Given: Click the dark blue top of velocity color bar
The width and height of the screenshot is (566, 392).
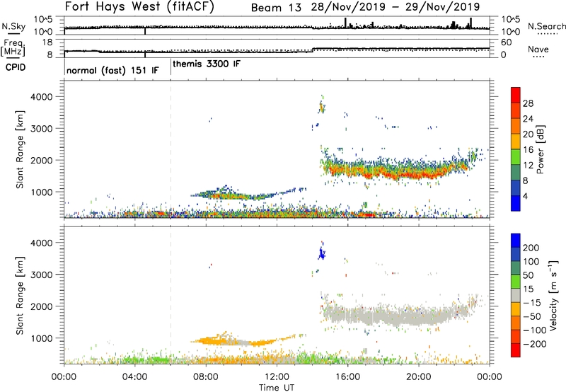Looking at the screenshot, I should (516, 241).
